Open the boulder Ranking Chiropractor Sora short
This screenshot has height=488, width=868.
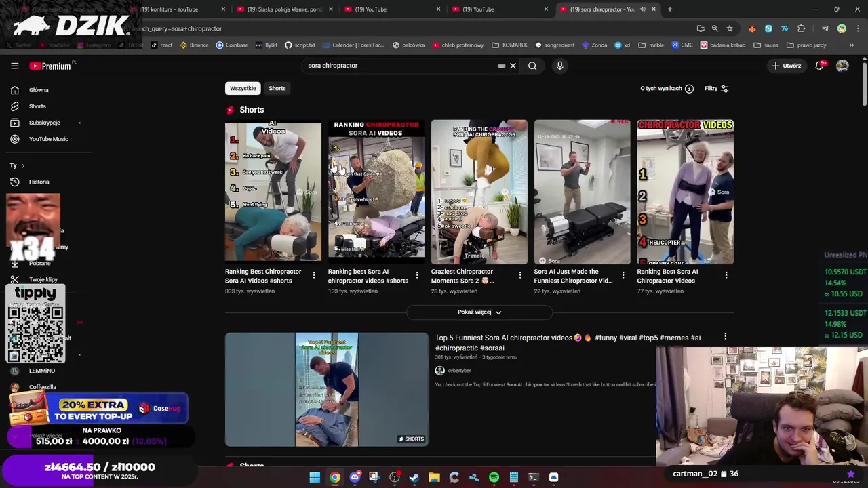point(376,192)
